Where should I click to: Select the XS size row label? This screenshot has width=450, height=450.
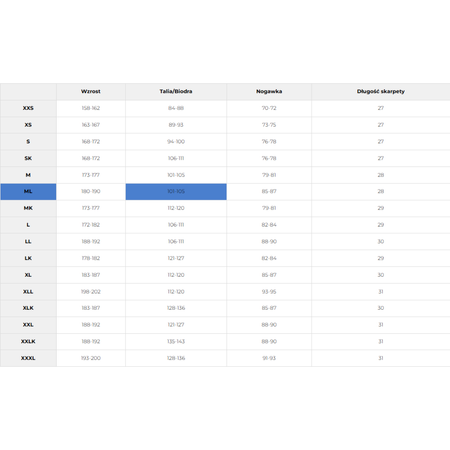tap(28, 125)
